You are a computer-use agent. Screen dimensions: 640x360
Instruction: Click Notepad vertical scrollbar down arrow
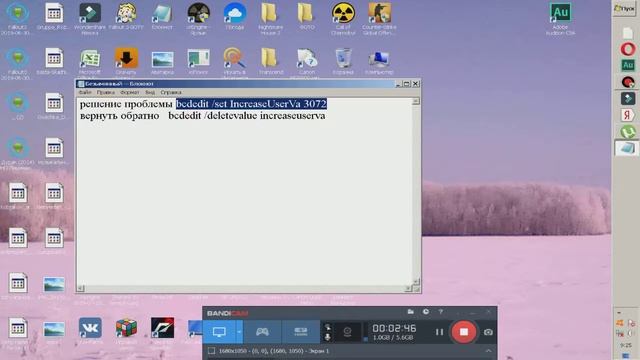(x=416, y=282)
